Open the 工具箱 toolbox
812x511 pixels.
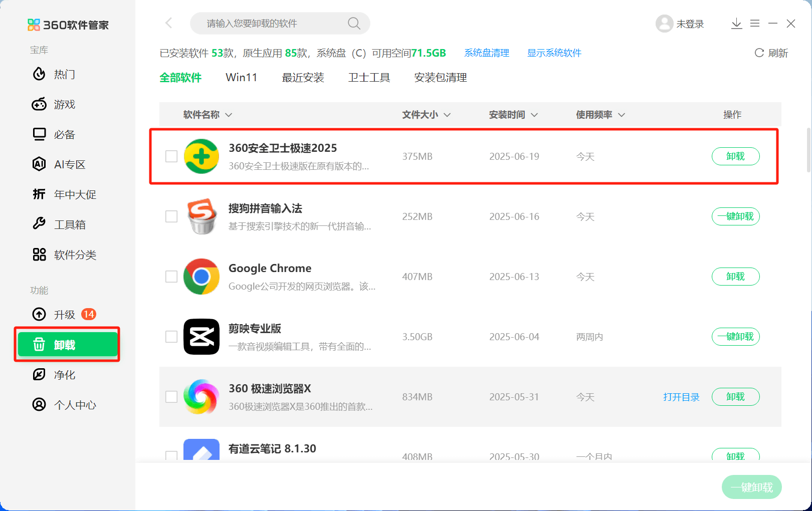[59, 224]
